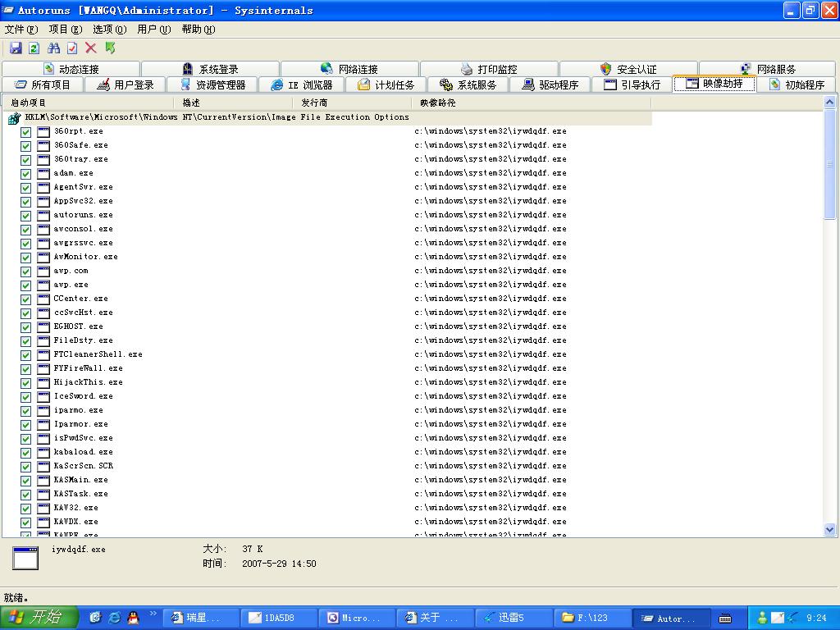The width and height of the screenshot is (840, 630).
Task: Delete the entry with the red X icon
Action: pyautogui.click(x=91, y=48)
